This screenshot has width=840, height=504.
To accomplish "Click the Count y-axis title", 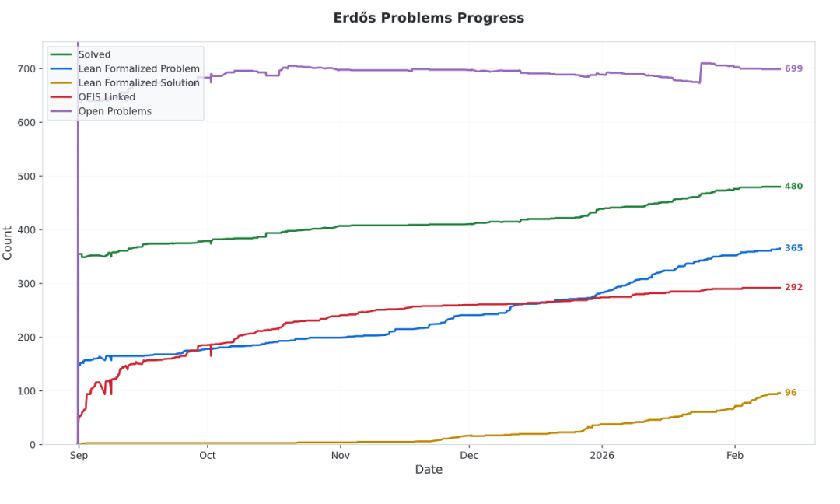I will click(9, 243).
